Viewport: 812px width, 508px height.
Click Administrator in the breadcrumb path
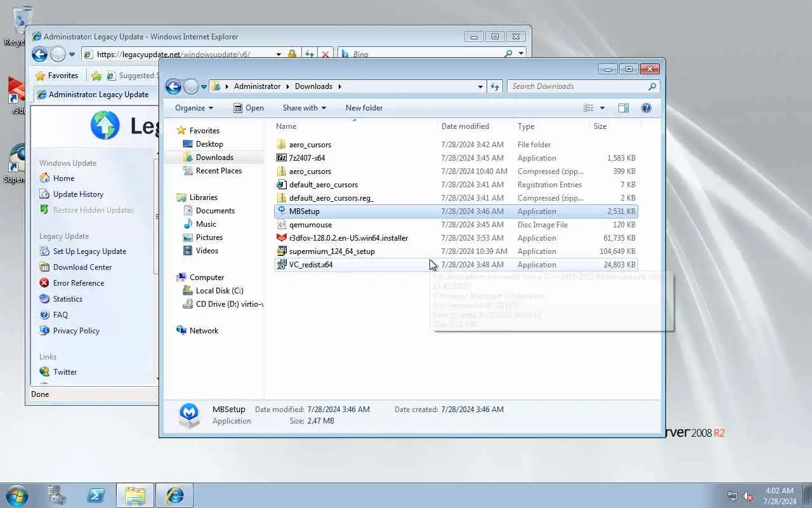(x=257, y=86)
